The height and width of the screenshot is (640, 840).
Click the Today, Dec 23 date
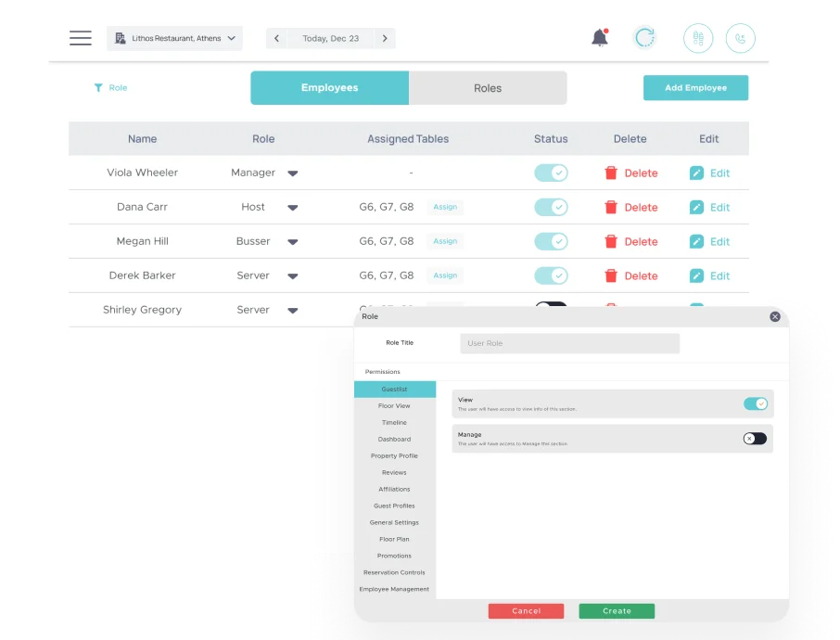click(331, 38)
